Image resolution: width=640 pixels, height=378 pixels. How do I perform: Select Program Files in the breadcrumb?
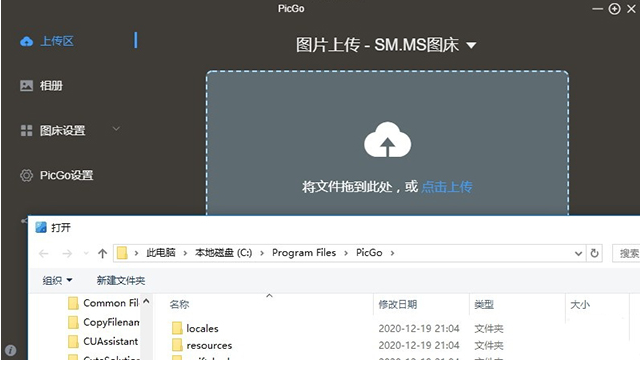304,253
